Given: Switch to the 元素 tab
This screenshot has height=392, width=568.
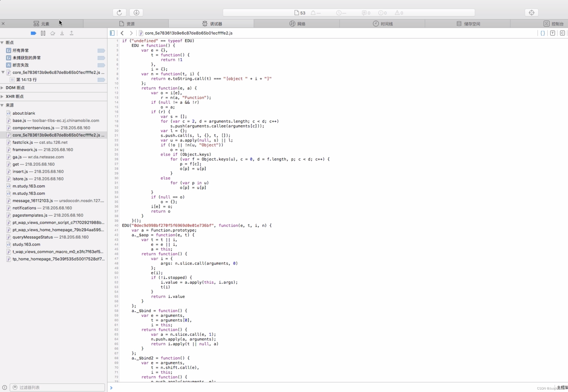Looking at the screenshot, I should (x=42, y=24).
